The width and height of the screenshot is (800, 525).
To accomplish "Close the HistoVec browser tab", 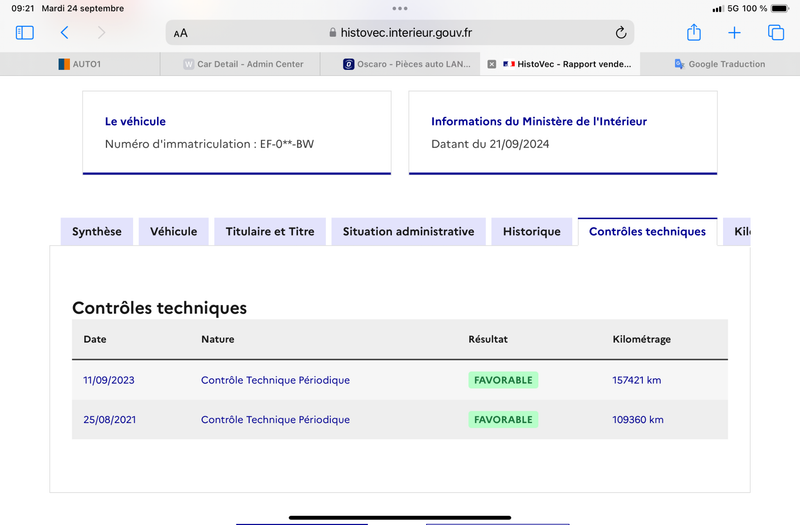I will click(x=492, y=64).
